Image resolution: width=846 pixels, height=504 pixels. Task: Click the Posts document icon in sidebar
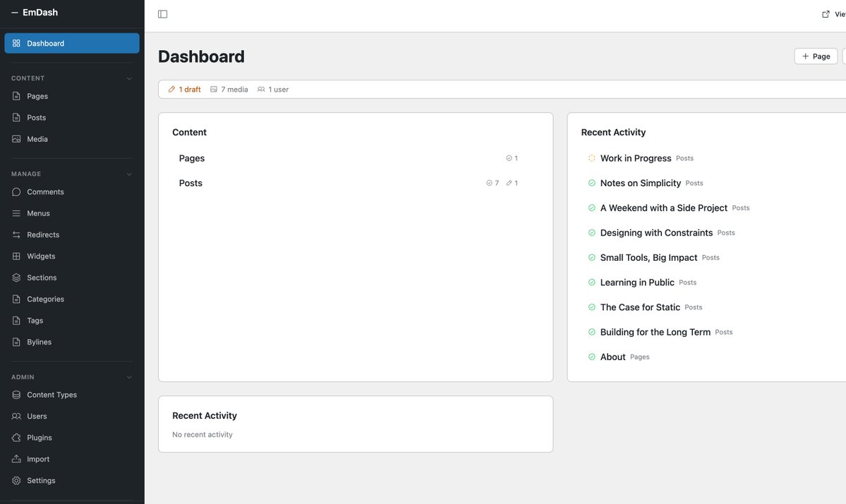point(16,118)
